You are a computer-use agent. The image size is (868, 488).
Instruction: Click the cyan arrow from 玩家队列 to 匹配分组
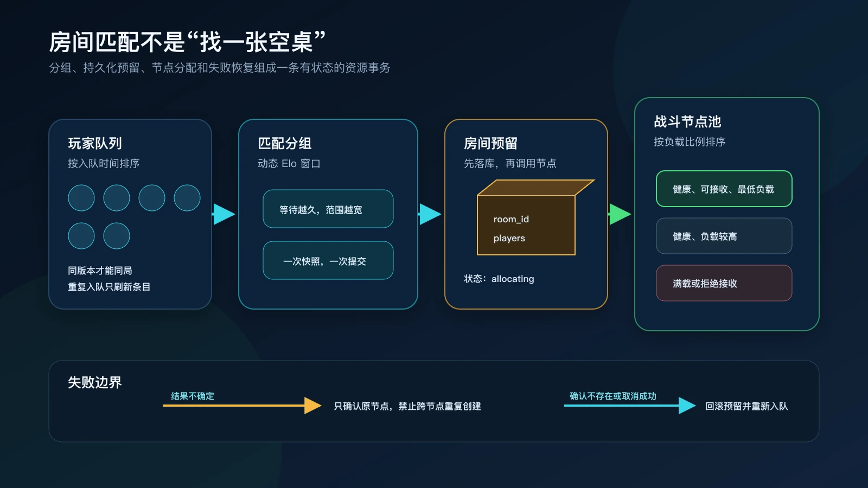[224, 214]
